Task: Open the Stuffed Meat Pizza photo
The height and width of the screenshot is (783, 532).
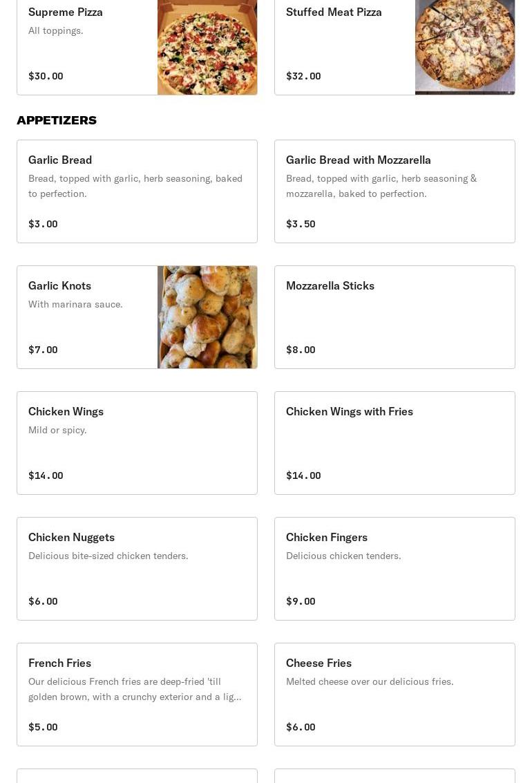Action: coord(464,47)
